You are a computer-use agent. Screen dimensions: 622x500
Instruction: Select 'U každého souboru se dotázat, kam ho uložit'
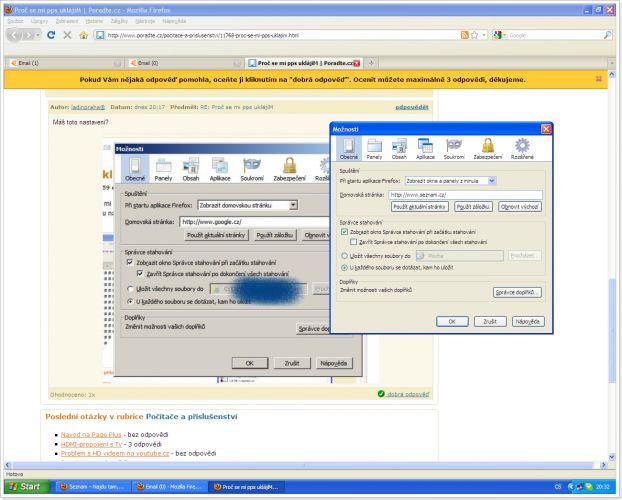point(344,268)
